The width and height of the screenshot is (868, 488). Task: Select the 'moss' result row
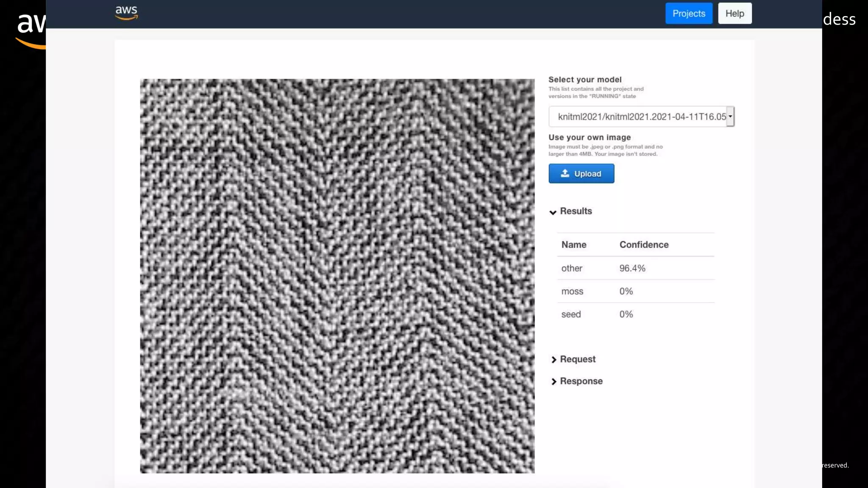572,291
